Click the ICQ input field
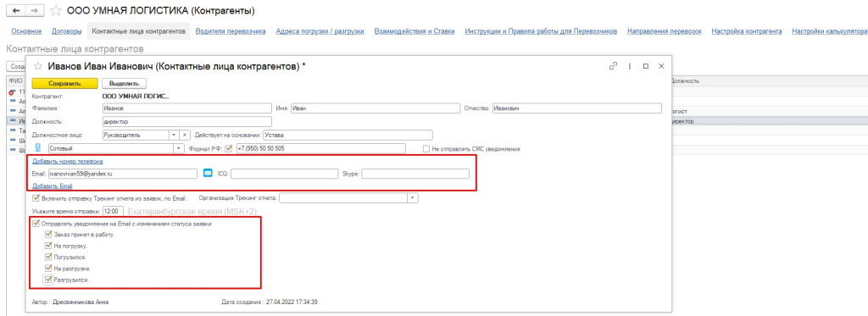 point(284,174)
